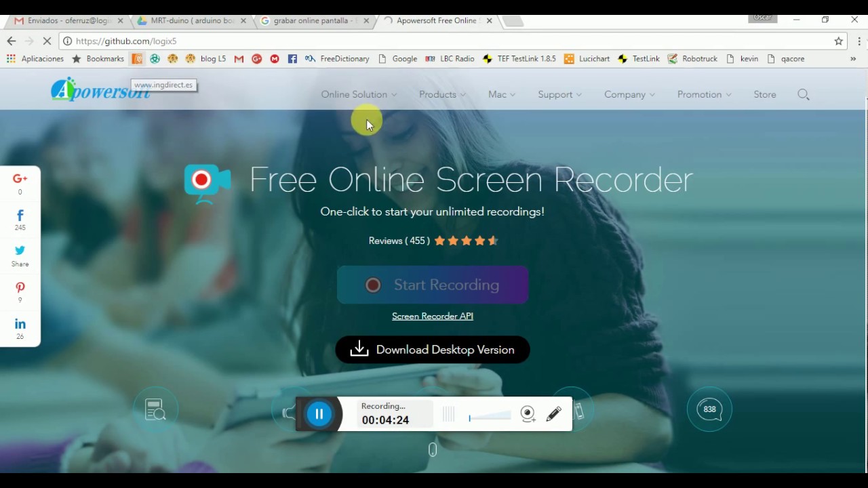Close the Apowersoft Free Online tab
The height and width of the screenshot is (488, 868).
pos(490,21)
